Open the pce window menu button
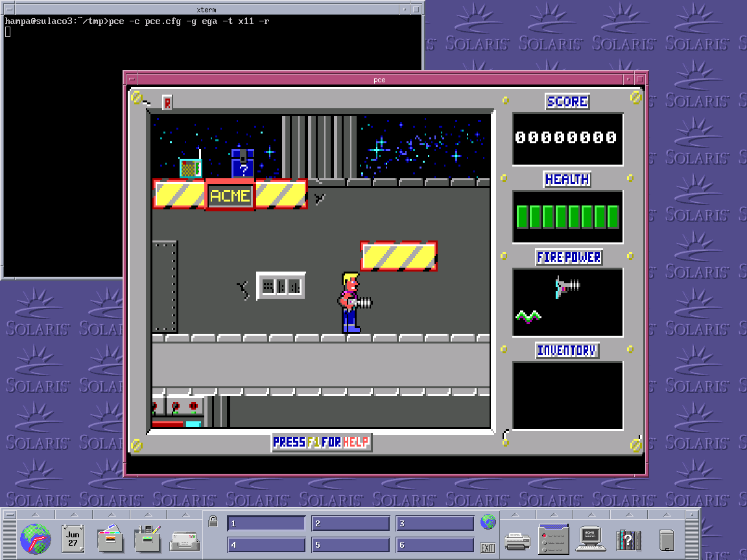 click(132, 80)
